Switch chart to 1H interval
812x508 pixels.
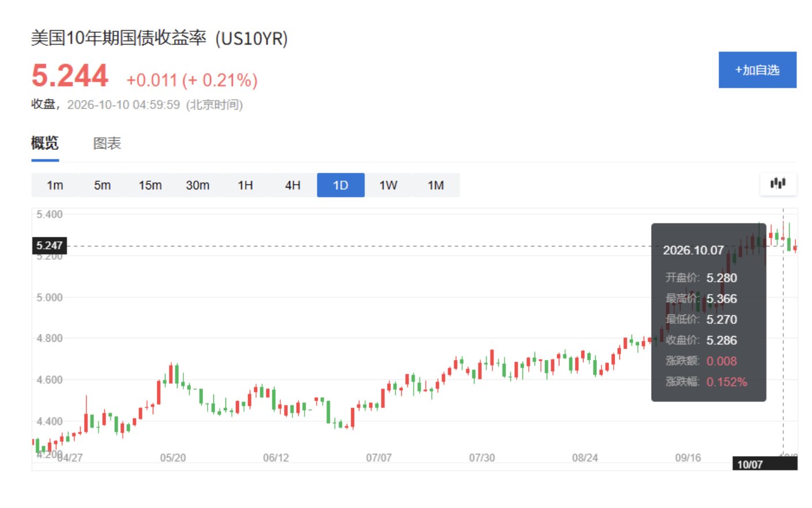coord(246,185)
